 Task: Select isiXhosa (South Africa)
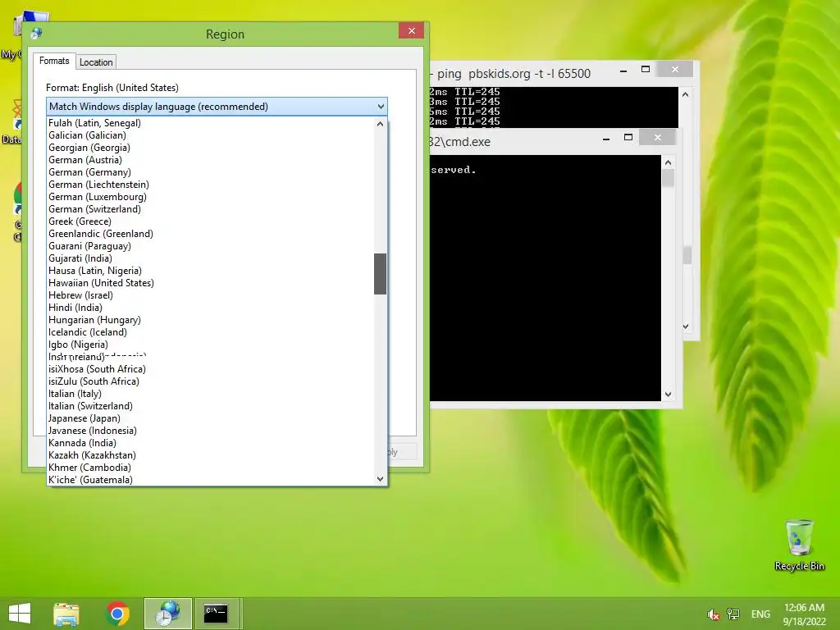point(210,369)
